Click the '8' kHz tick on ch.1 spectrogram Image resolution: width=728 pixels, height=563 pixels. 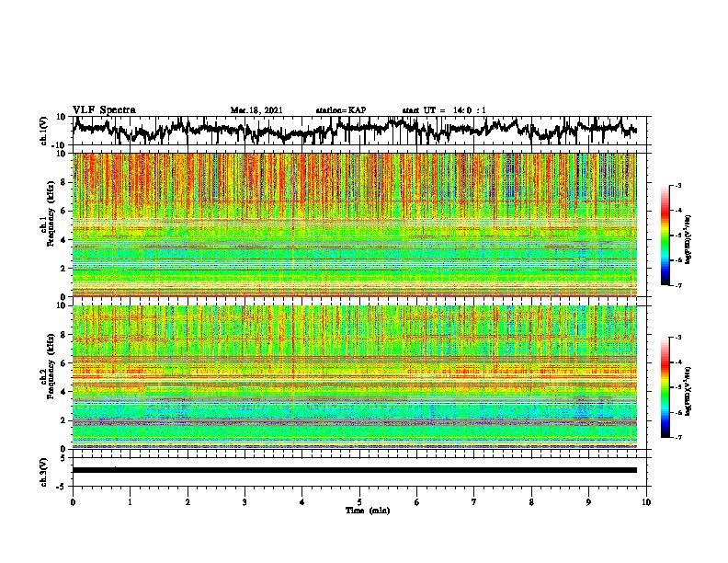[64, 182]
